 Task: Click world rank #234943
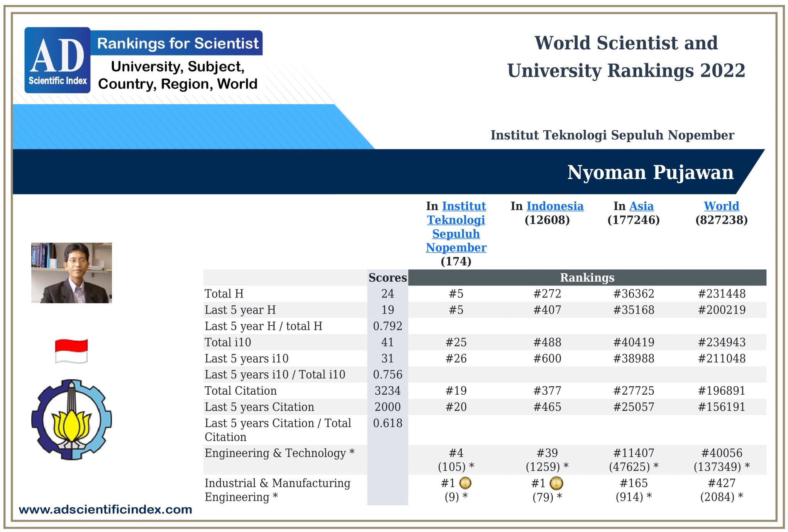(722, 342)
